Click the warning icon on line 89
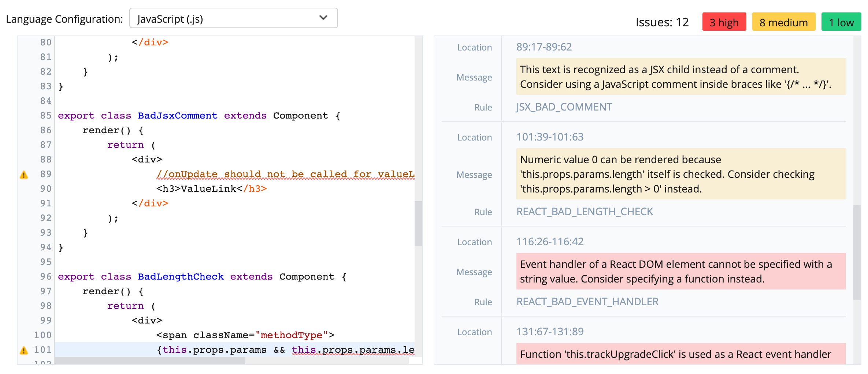This screenshot has width=868, height=374. pyautogui.click(x=24, y=175)
